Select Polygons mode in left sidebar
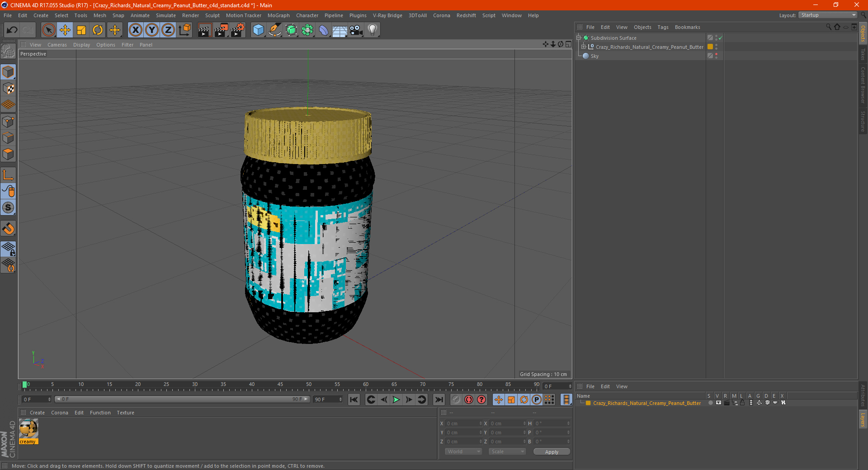 click(8, 154)
